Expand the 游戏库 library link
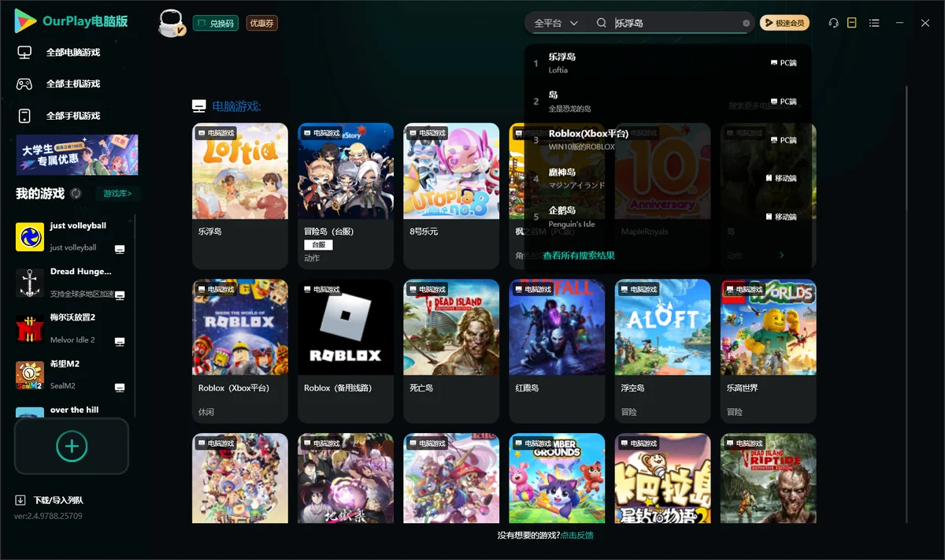Image resolution: width=945 pixels, height=560 pixels. pos(118,193)
